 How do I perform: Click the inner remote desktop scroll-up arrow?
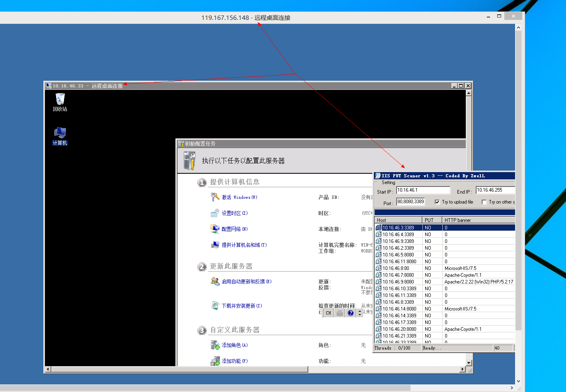pyautogui.click(x=469, y=93)
